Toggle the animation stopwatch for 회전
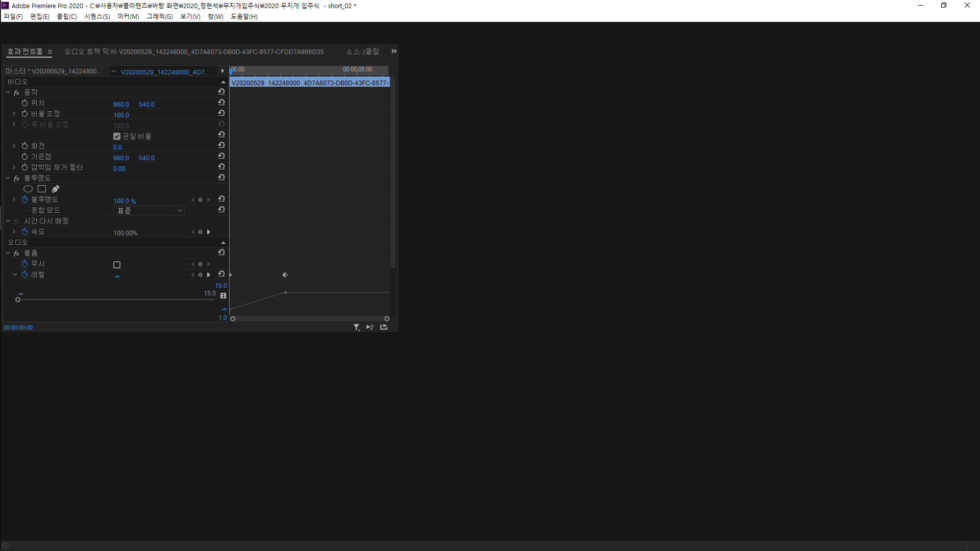The width and height of the screenshot is (980, 551). [24, 145]
